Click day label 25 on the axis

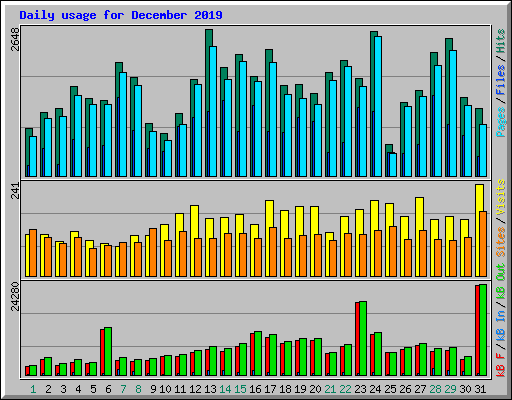(x=390, y=389)
